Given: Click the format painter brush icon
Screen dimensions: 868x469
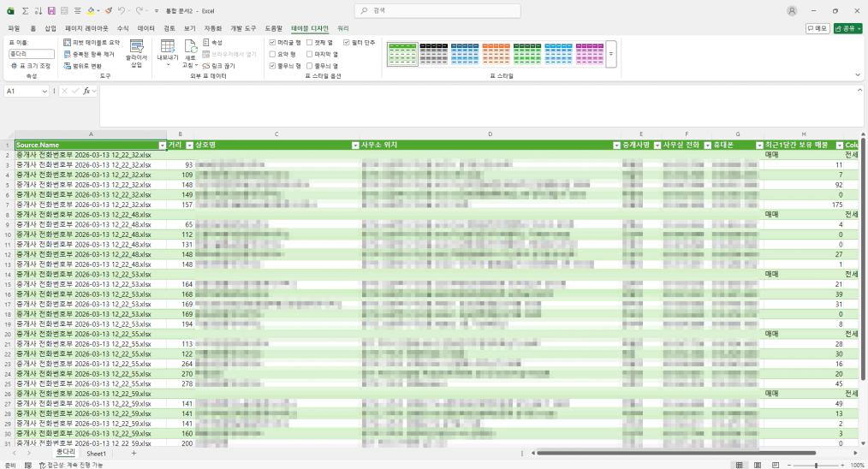Looking at the screenshot, I should tap(109, 10).
